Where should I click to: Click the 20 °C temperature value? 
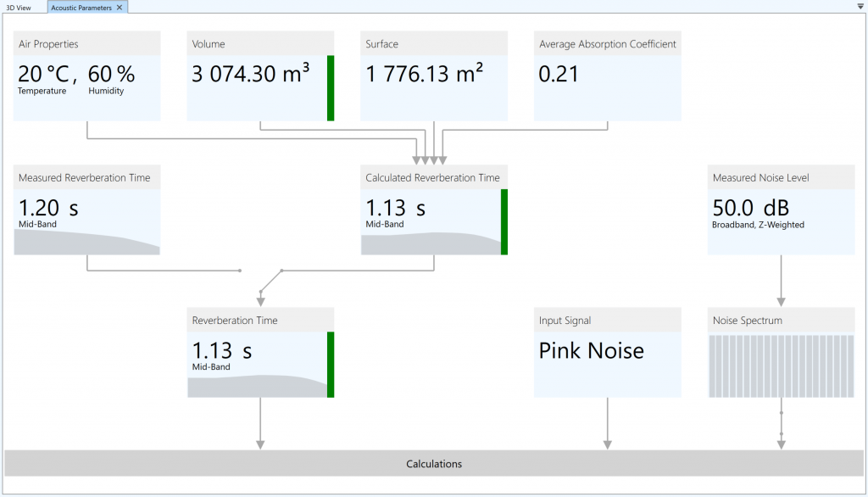tap(42, 75)
